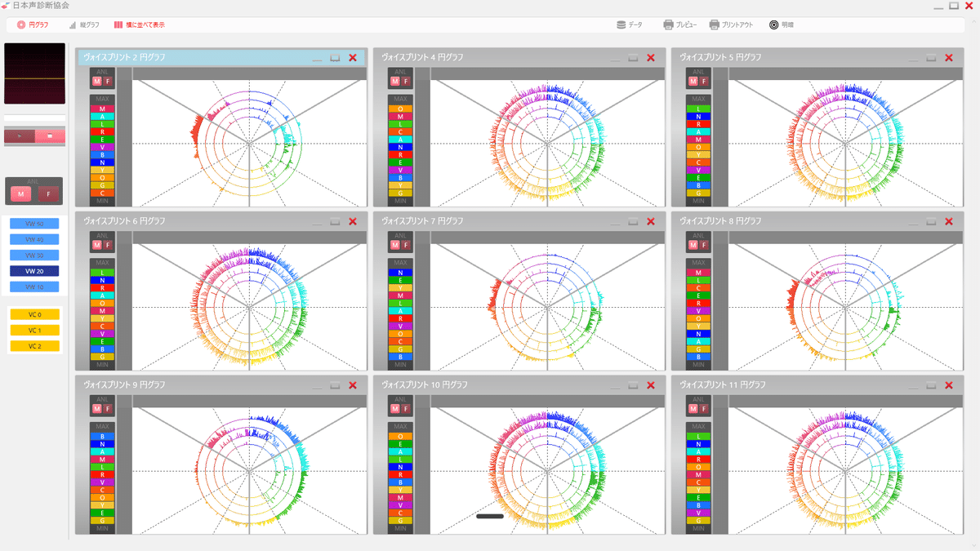Maximize the ヴォイスプリント 6 panel
The height and width of the screenshot is (551, 980).
click(x=335, y=221)
